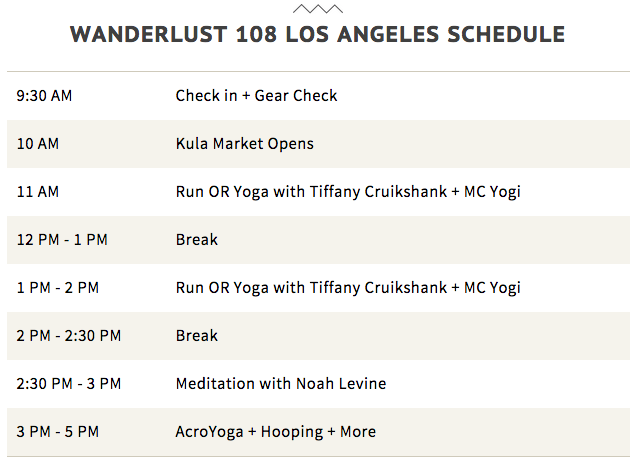Select the 3 PM - 5 PM time slot
This screenshot has width=638, height=462.
[58, 432]
